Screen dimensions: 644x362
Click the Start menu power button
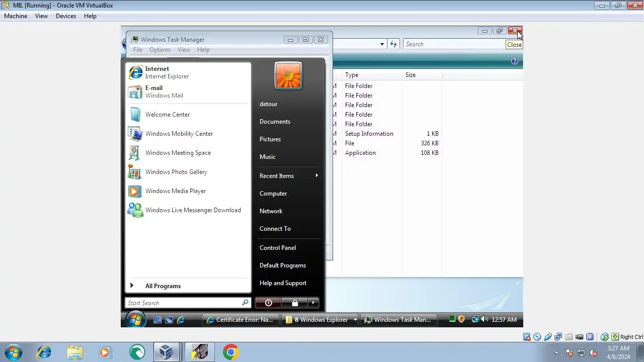268,303
